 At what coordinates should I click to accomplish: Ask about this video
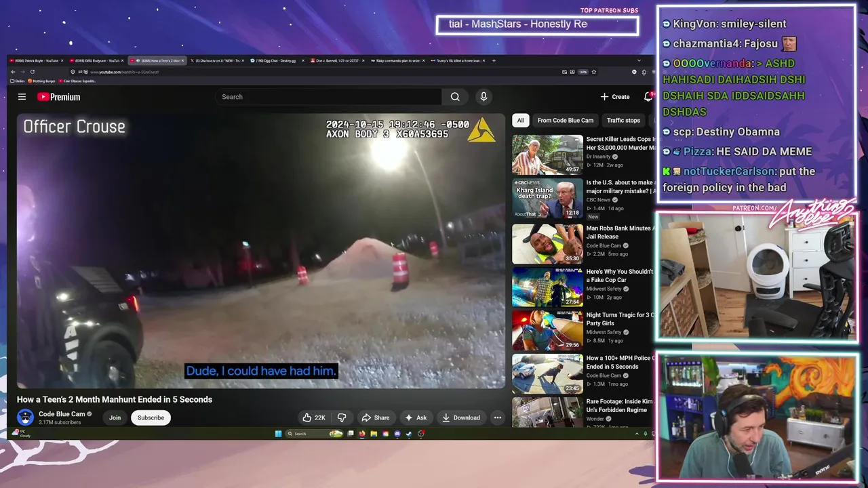(x=416, y=418)
